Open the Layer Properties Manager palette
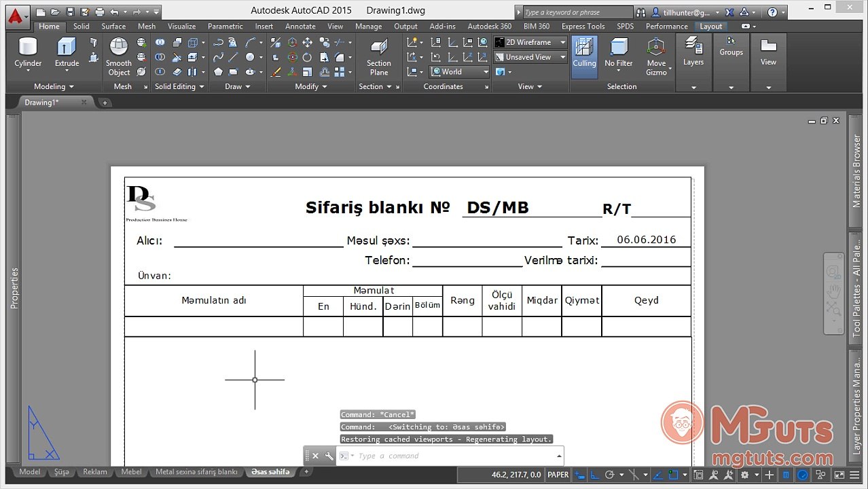 (x=856, y=407)
